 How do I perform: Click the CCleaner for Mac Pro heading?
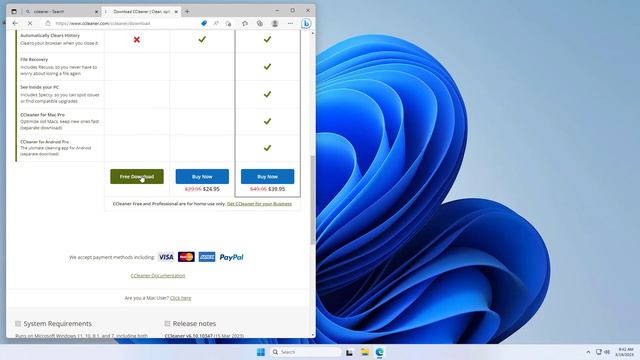pos(42,115)
